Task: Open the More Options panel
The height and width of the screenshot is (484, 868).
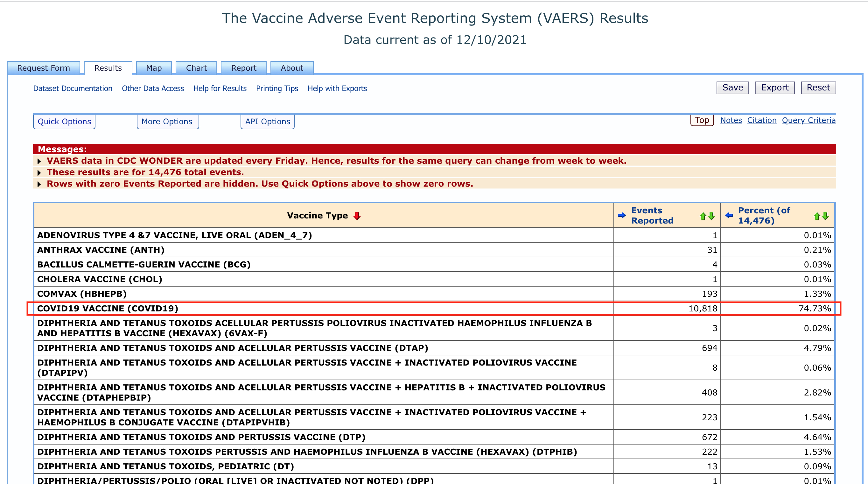Action: (167, 121)
